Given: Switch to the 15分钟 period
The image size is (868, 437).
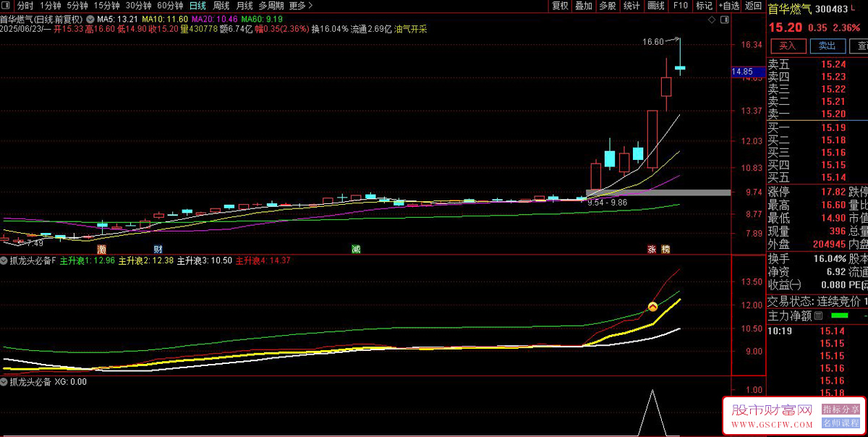Looking at the screenshot, I should [107, 5].
